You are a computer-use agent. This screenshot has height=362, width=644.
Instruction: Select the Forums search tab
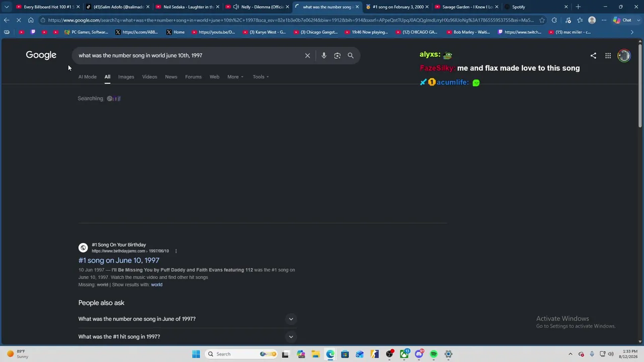click(x=193, y=77)
